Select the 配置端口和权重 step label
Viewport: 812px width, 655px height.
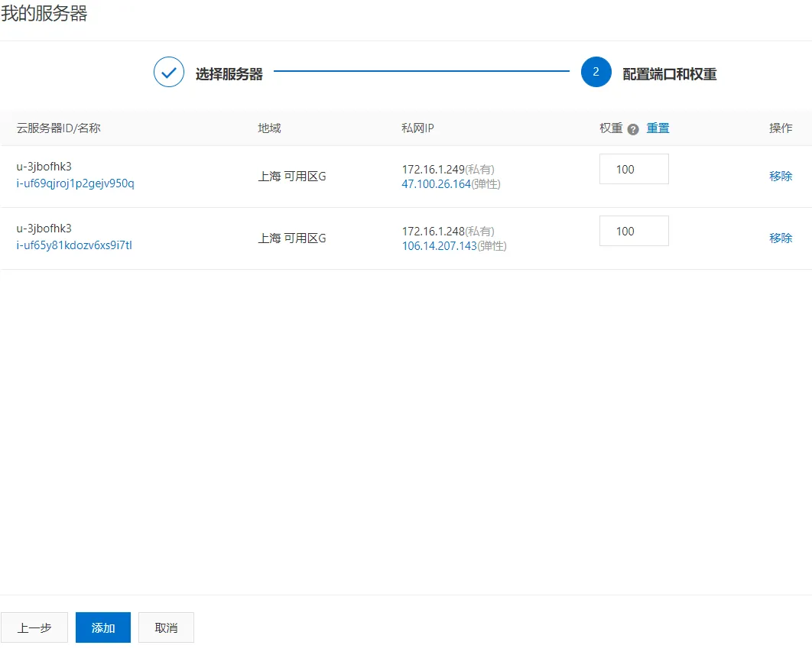[x=669, y=74]
